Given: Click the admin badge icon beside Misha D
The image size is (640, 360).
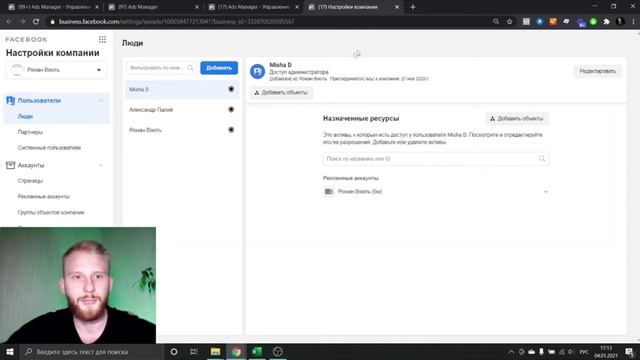Looking at the screenshot, I should click(231, 89).
